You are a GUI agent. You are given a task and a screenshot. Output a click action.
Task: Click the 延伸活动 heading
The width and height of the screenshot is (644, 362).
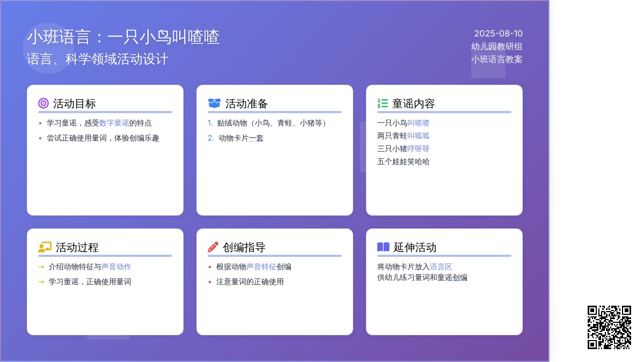coord(415,247)
